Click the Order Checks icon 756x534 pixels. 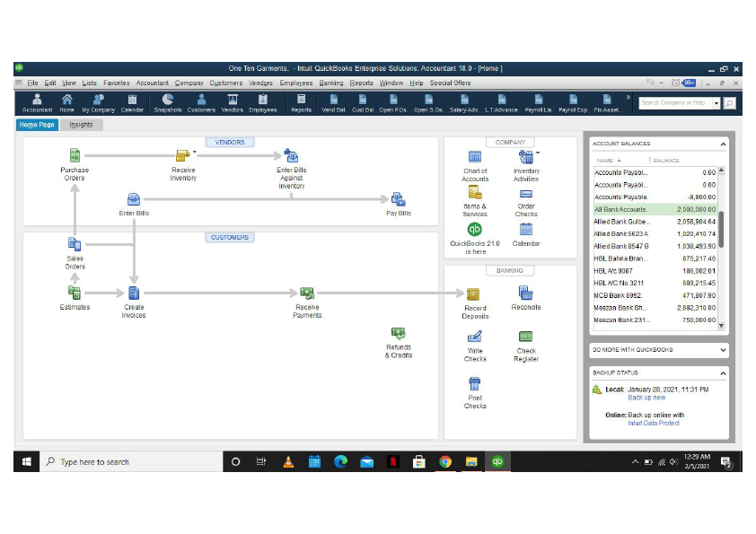(x=526, y=194)
